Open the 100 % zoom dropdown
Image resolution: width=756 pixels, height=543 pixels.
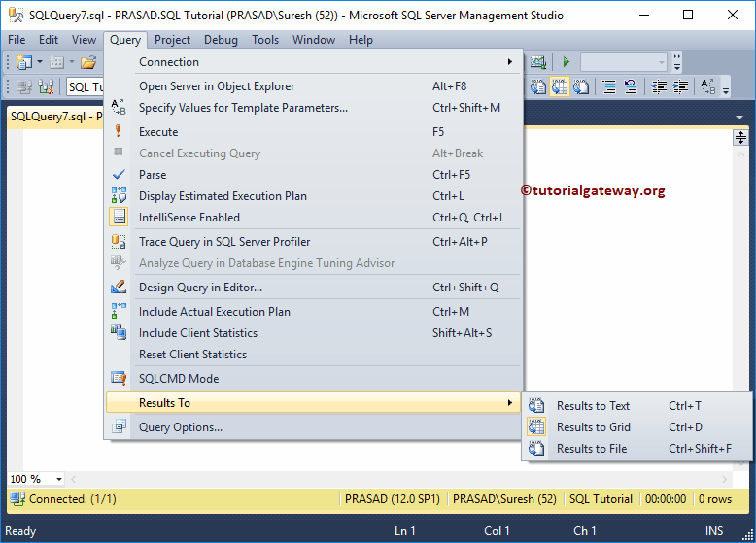(59, 479)
